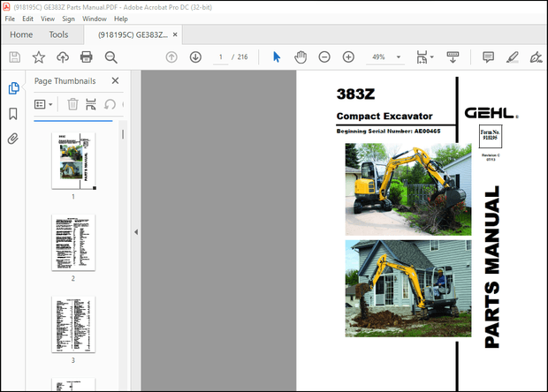Go to the next page arrow
The width and height of the screenshot is (548, 392).
[195, 57]
